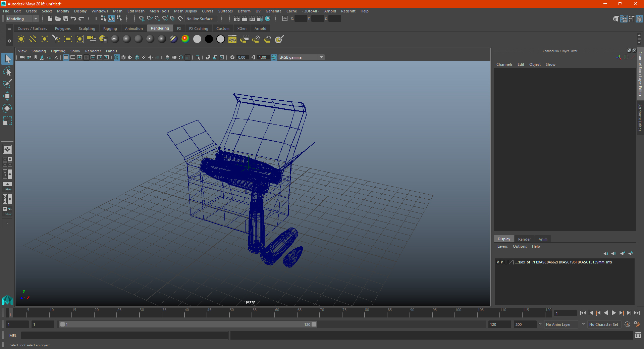Create an Ambient Light from shelf
644x349 pixels.
click(x=21, y=39)
